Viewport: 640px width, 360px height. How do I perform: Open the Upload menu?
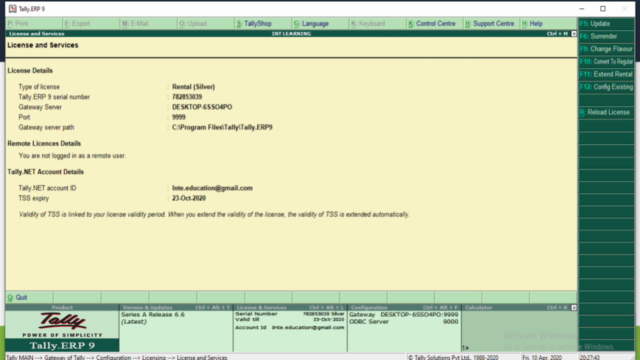pyautogui.click(x=206, y=24)
